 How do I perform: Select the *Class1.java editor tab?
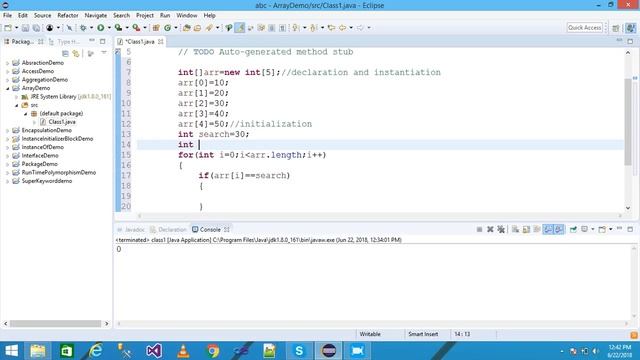pos(139,42)
